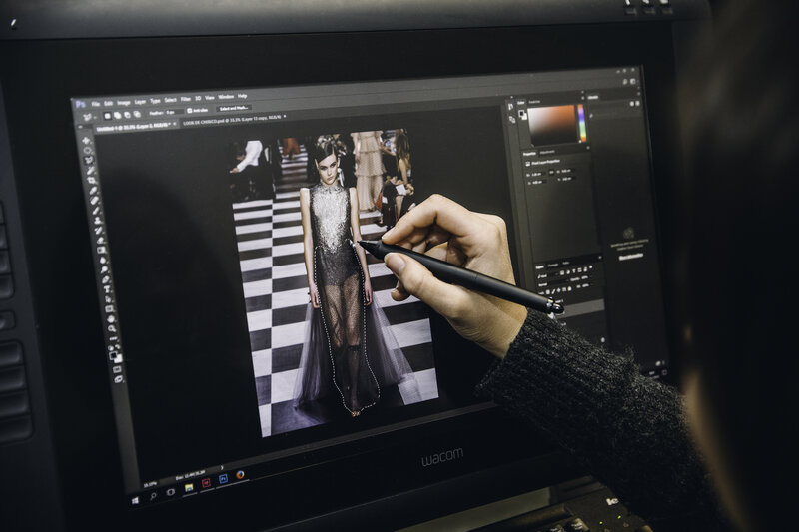Select the History Brush tool

[x=99, y=231]
